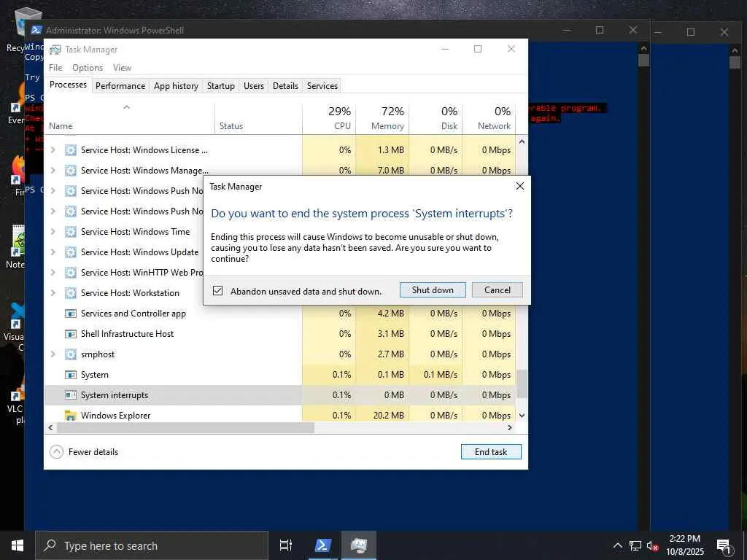Select the Shell Infrastructure Host row
747x560 pixels.
(x=280, y=334)
